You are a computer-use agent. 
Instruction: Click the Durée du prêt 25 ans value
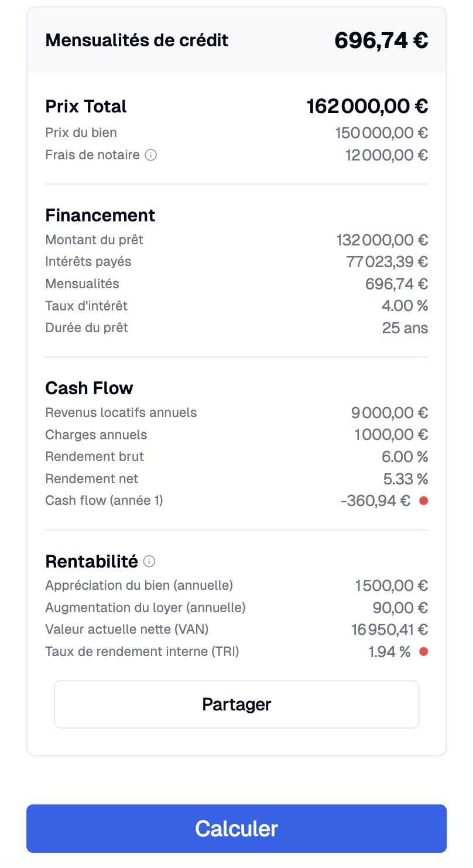click(x=405, y=328)
